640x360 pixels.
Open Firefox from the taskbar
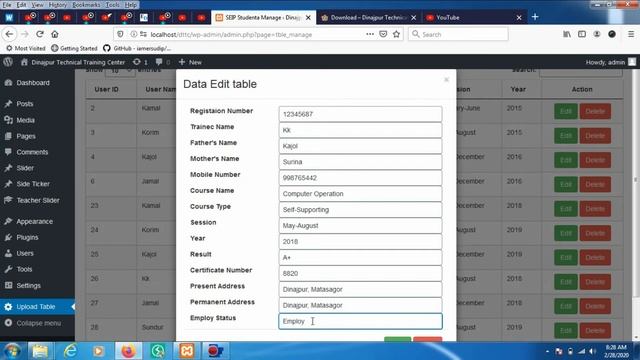128,351
